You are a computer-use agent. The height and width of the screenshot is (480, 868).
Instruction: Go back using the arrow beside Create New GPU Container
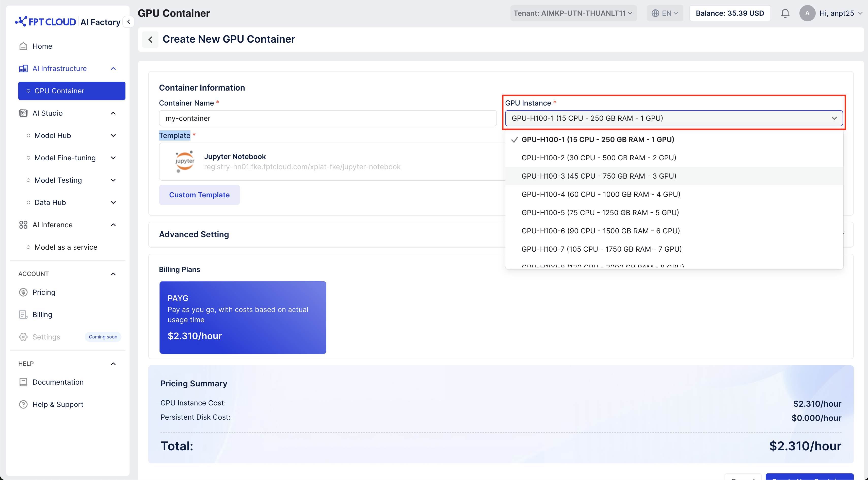click(150, 39)
